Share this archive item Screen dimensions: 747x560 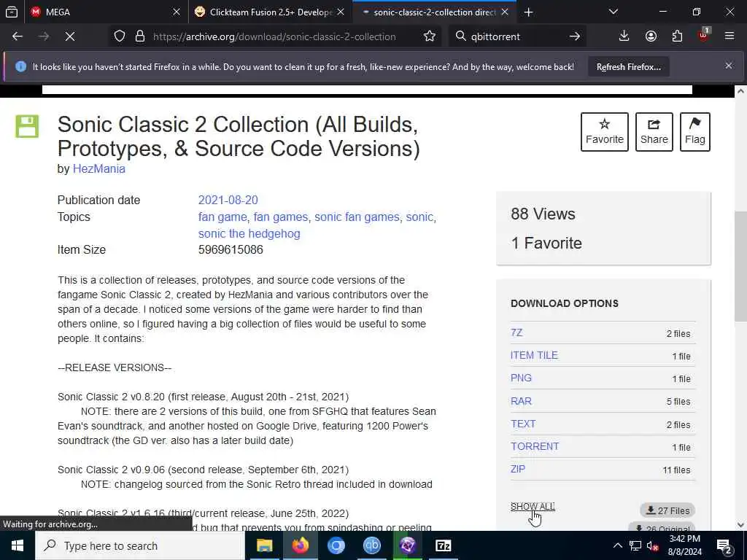click(x=654, y=132)
